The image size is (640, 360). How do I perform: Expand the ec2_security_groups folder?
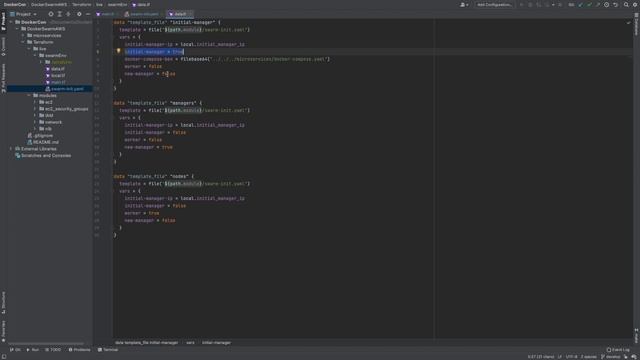(35, 109)
